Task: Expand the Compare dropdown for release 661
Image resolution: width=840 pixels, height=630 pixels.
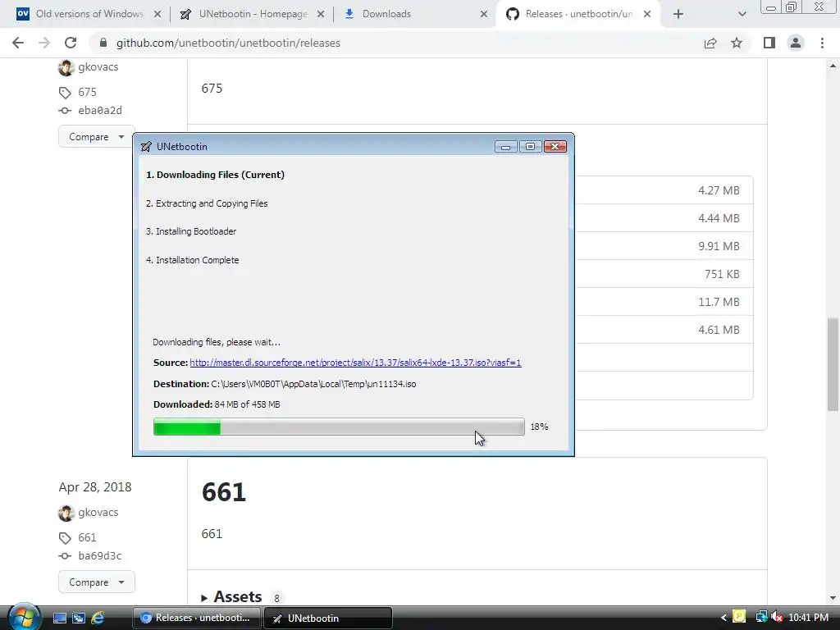Action: [97, 582]
